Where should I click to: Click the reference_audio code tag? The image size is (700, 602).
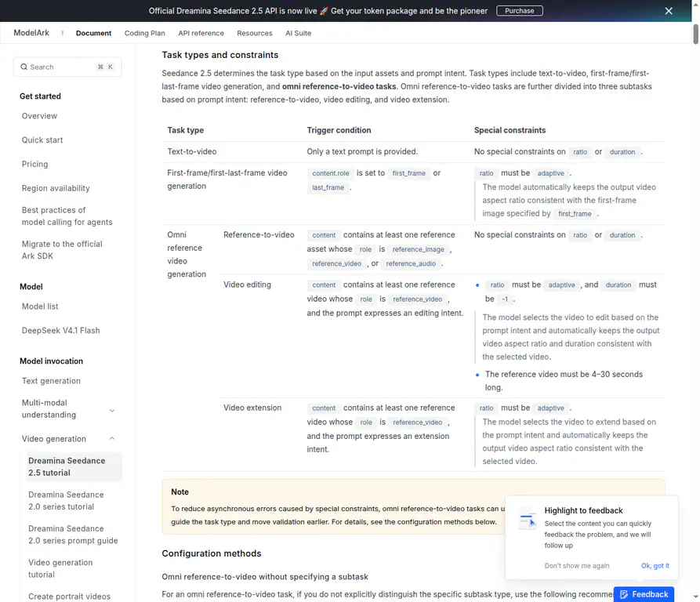411,263
